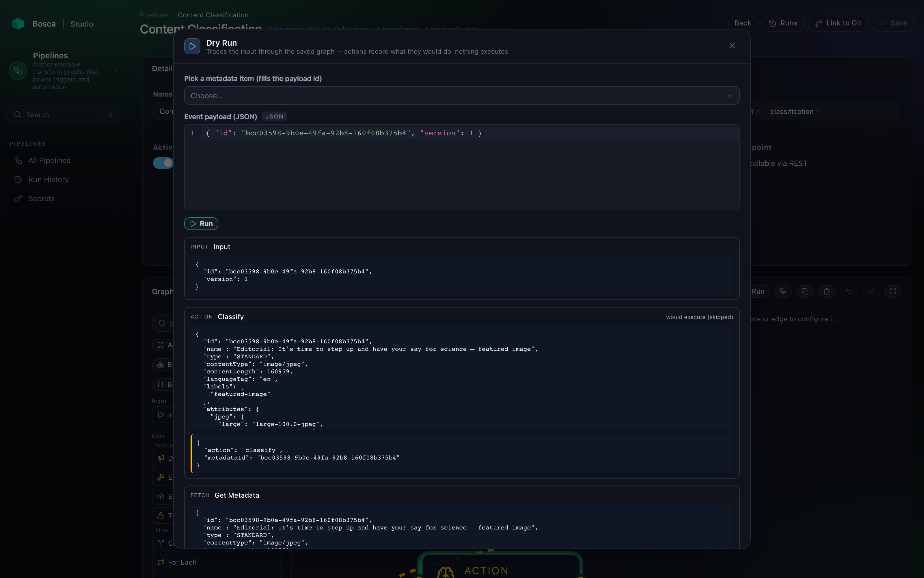The height and width of the screenshot is (578, 924).
Task: Click the fullscreen icon in graph toolbar
Action: coord(893,291)
